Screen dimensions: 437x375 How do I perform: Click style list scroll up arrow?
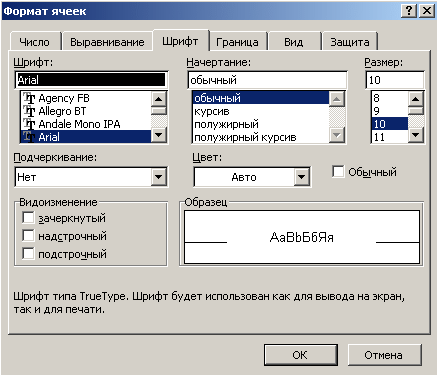click(337, 99)
